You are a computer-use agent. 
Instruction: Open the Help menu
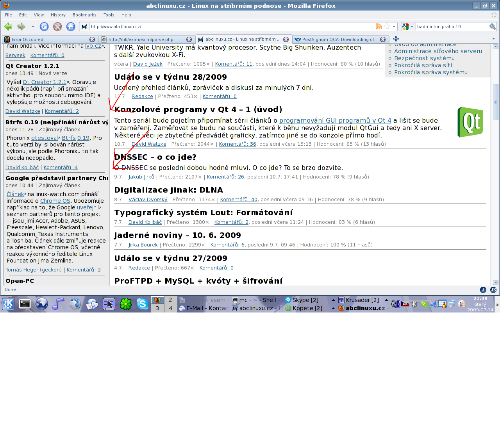pyautogui.click(x=126, y=15)
